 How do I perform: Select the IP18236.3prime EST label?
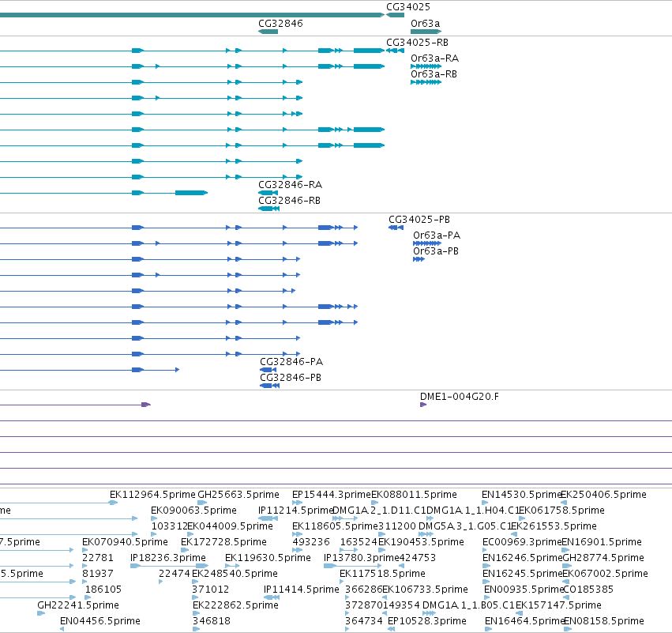(x=168, y=558)
